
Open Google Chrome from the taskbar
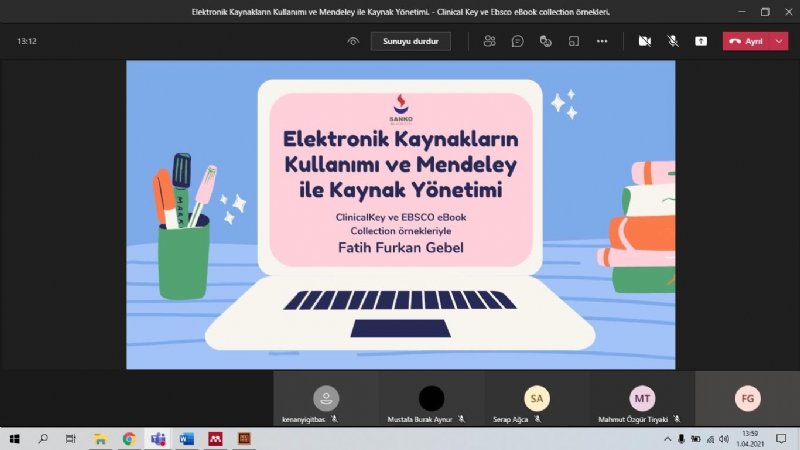click(129, 439)
